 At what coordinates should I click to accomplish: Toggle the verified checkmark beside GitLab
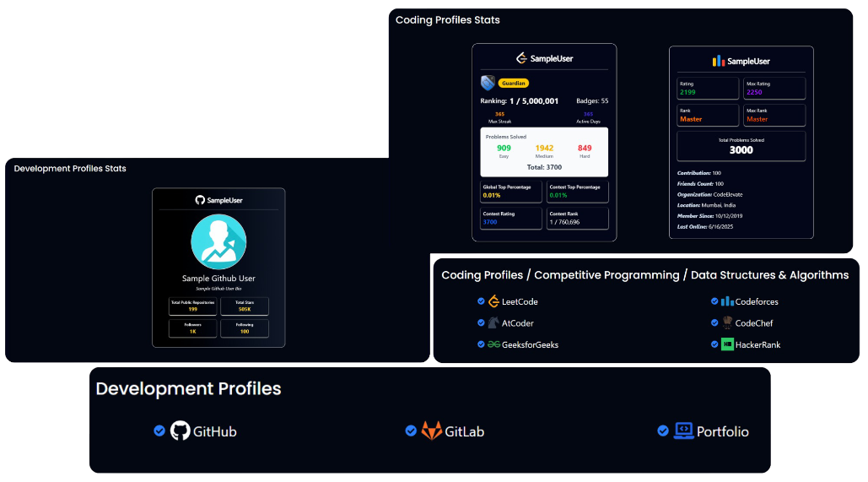click(411, 431)
